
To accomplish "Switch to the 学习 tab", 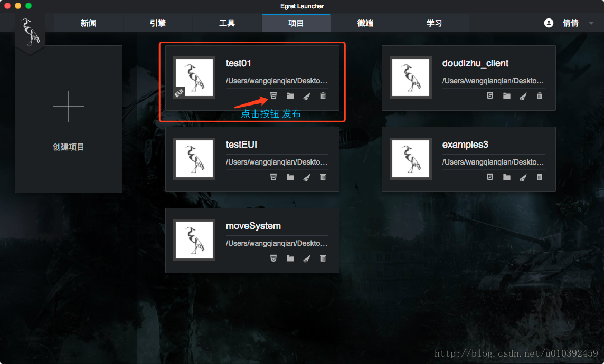I will [x=434, y=23].
